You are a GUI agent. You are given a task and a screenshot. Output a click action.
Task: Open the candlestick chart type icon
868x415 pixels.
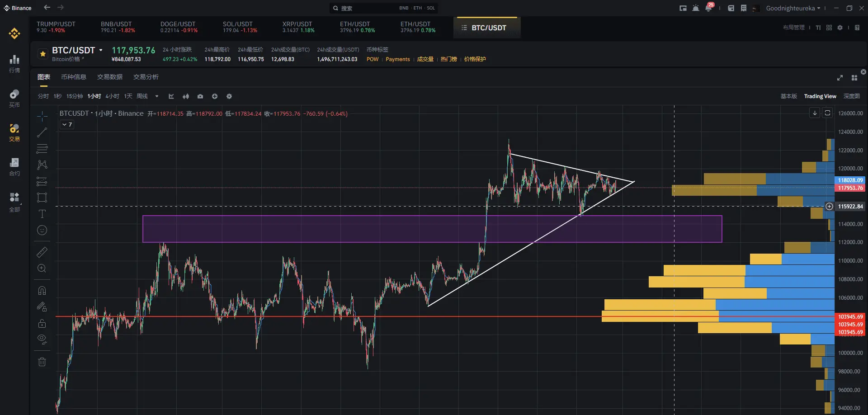tap(186, 96)
